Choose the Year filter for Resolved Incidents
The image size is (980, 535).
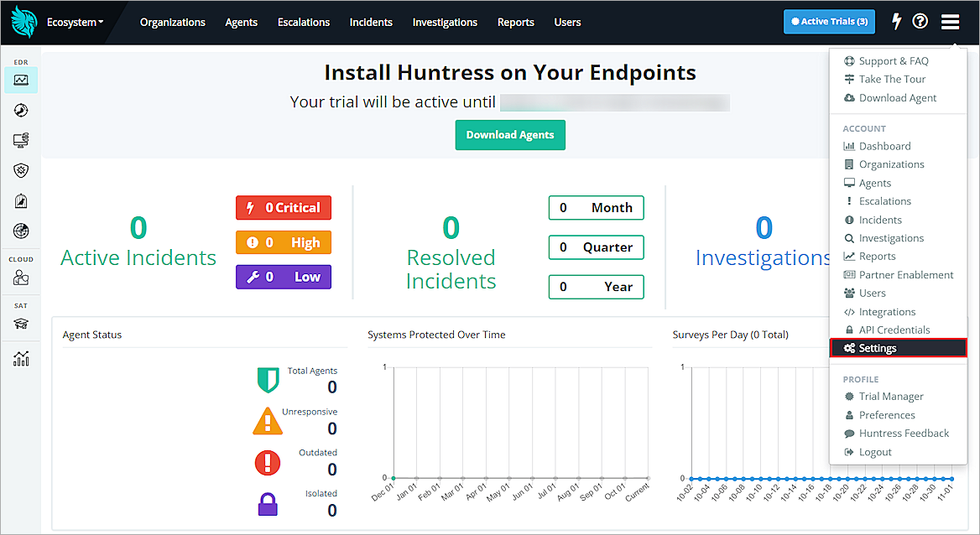(596, 287)
